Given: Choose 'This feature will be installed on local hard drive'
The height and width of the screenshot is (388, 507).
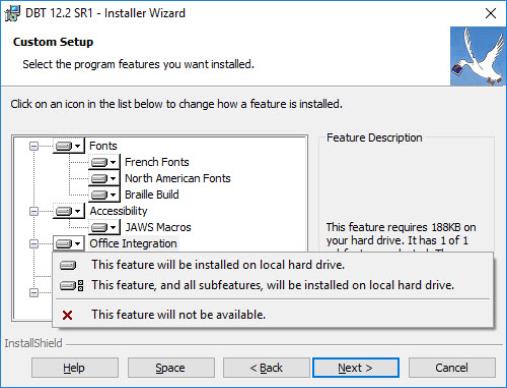Looking at the screenshot, I should pyautogui.click(x=273, y=265).
